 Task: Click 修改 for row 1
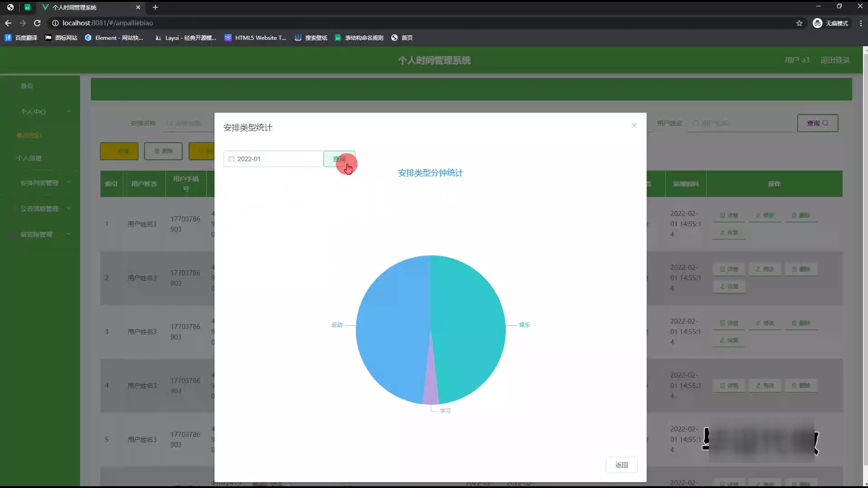[x=765, y=216]
